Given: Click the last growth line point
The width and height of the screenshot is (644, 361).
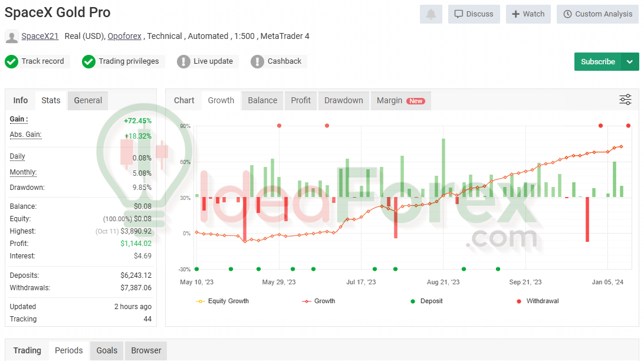Looking at the screenshot, I should (622, 147).
